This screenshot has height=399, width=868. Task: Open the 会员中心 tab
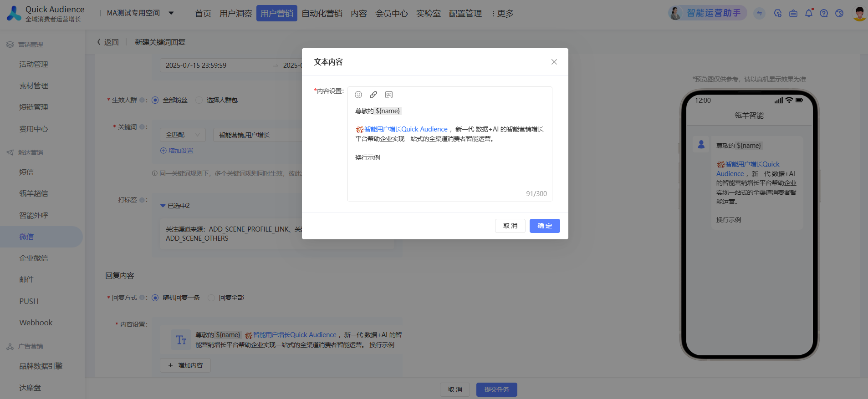391,14
